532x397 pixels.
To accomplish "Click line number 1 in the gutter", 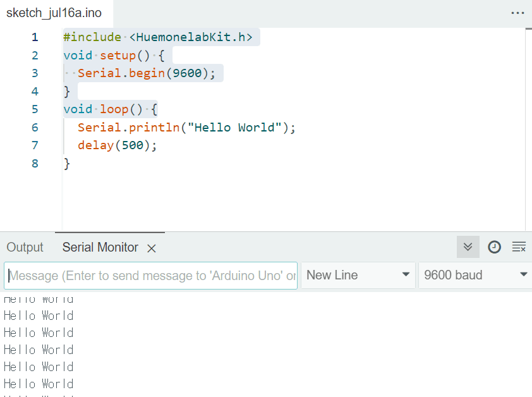I will (x=35, y=37).
